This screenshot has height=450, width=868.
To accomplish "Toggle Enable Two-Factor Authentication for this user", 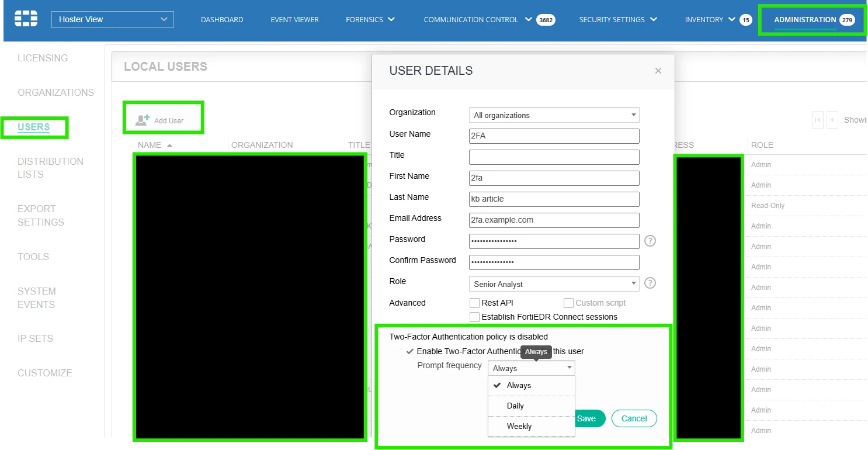I will [x=410, y=351].
